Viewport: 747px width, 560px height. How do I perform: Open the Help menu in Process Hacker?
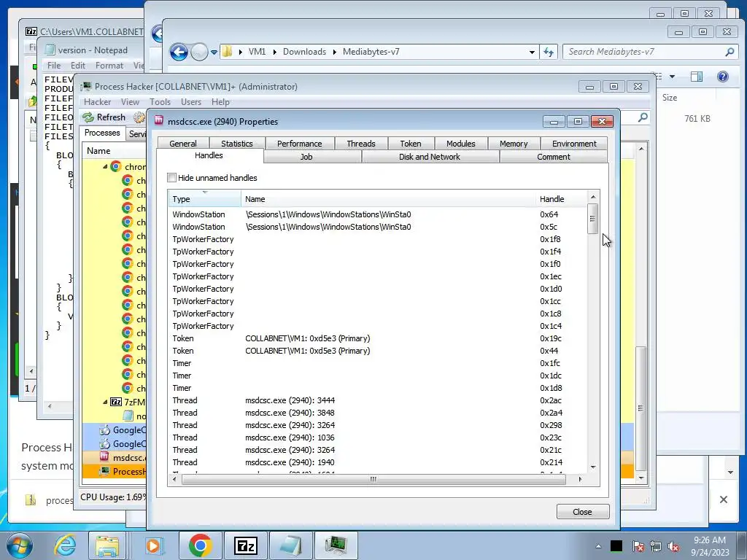220,102
